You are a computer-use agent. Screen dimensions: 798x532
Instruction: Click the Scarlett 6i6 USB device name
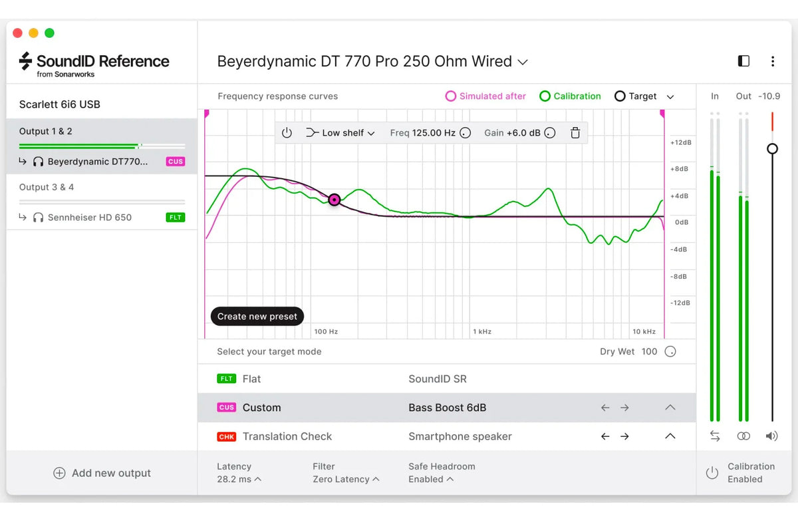pos(60,104)
